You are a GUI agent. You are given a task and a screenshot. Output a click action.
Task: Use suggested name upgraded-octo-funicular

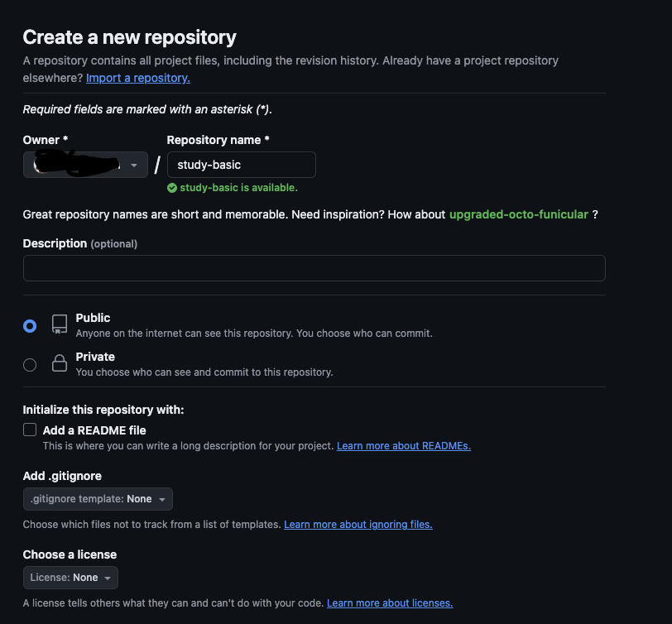coord(519,214)
